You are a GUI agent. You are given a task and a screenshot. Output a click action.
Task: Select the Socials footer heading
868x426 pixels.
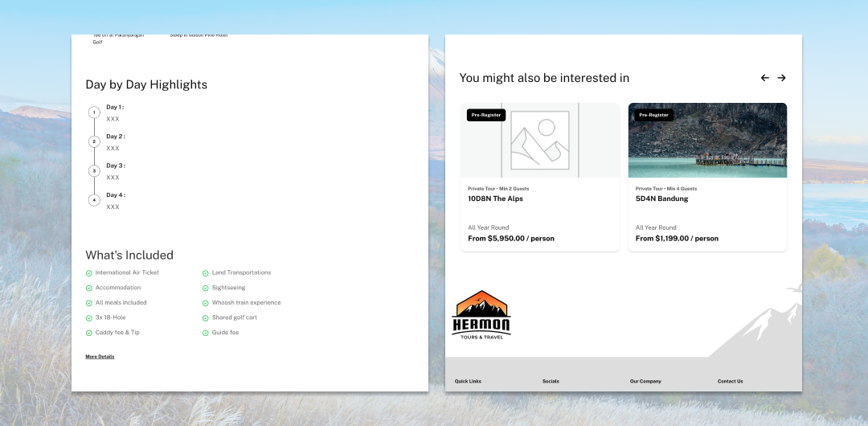[551, 381]
